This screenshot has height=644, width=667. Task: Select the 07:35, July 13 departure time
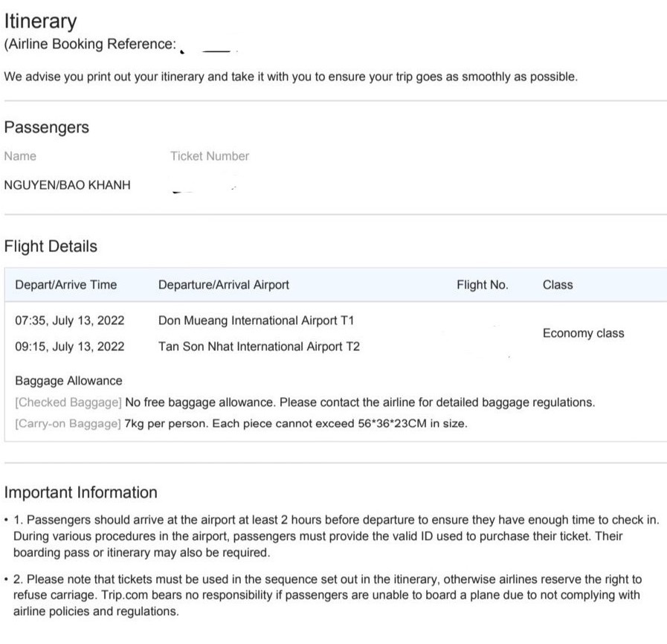click(x=70, y=321)
